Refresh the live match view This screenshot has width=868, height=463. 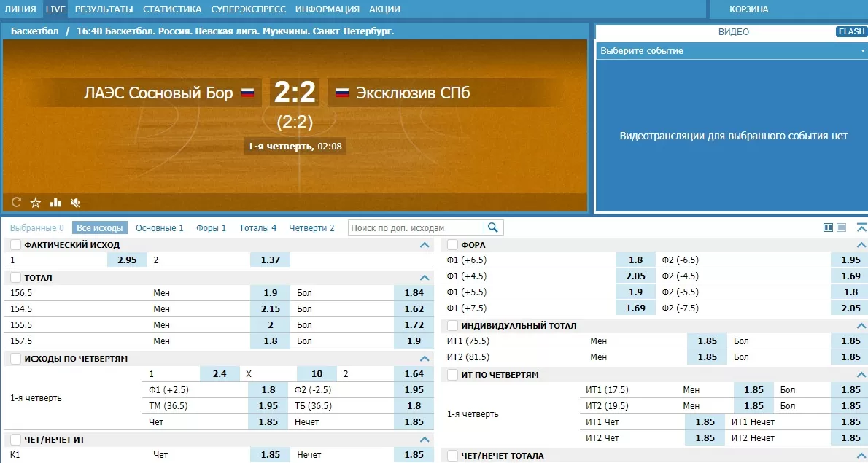(x=15, y=203)
